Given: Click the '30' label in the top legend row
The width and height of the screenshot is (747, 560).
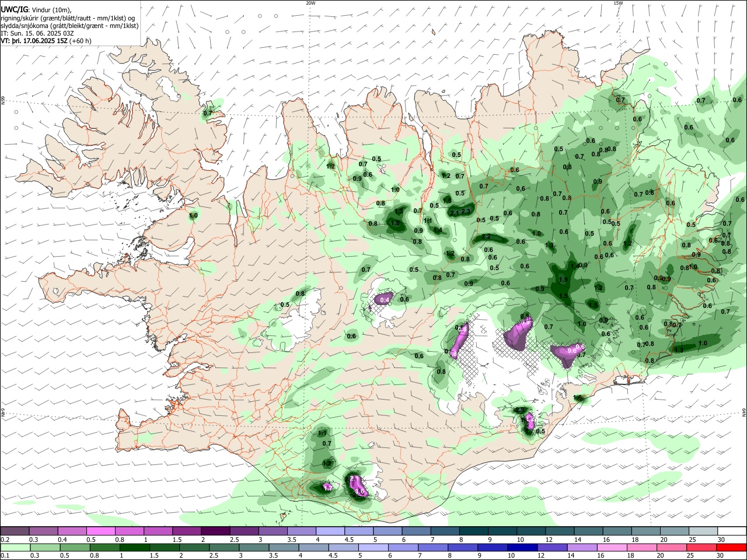Looking at the screenshot, I should coord(721,540).
